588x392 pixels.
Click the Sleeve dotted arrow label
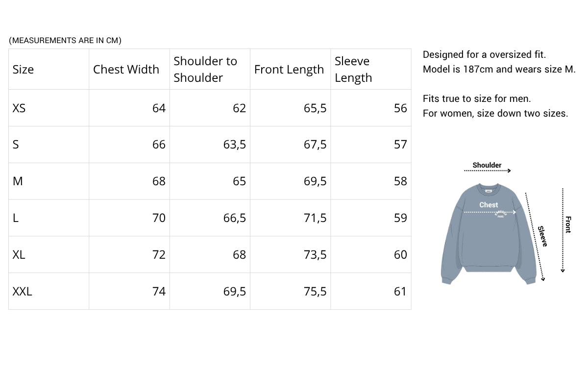click(x=542, y=236)
